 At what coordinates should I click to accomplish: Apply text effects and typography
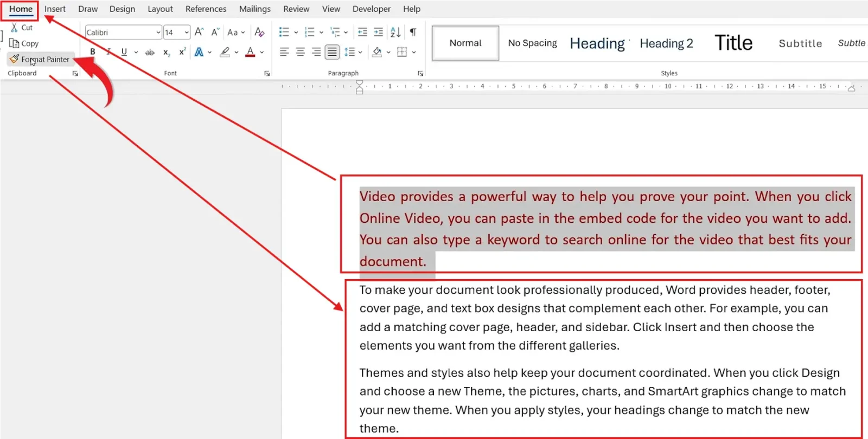pyautogui.click(x=199, y=52)
